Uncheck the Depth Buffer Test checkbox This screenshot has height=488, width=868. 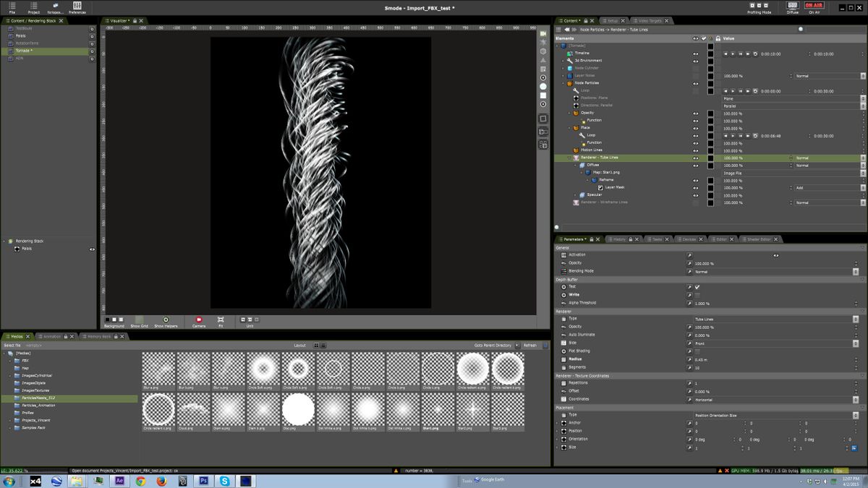pyautogui.click(x=697, y=287)
